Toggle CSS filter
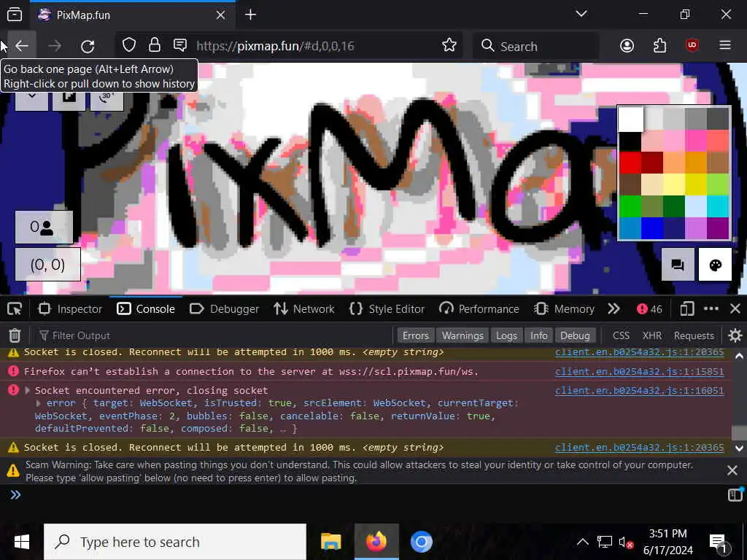This screenshot has width=747, height=560. pyautogui.click(x=621, y=335)
